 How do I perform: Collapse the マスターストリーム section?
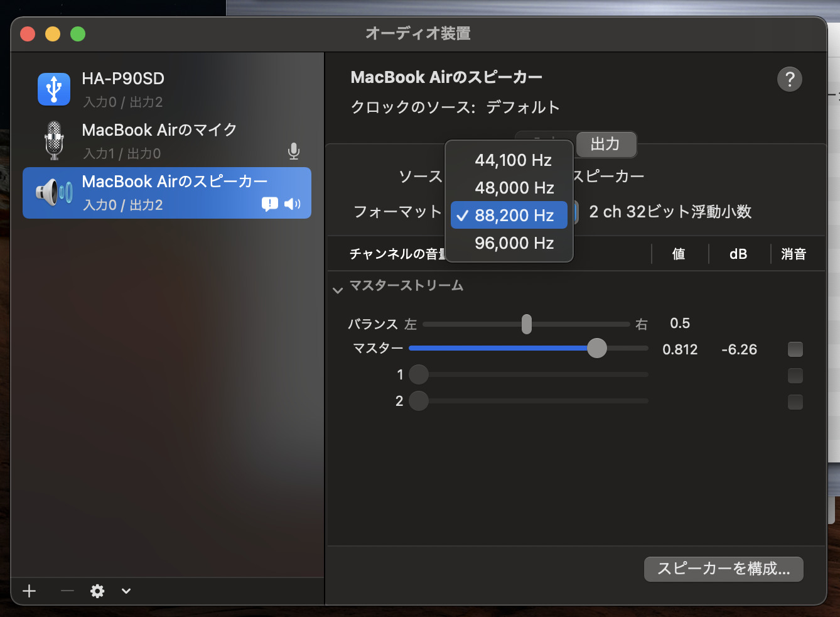point(338,290)
